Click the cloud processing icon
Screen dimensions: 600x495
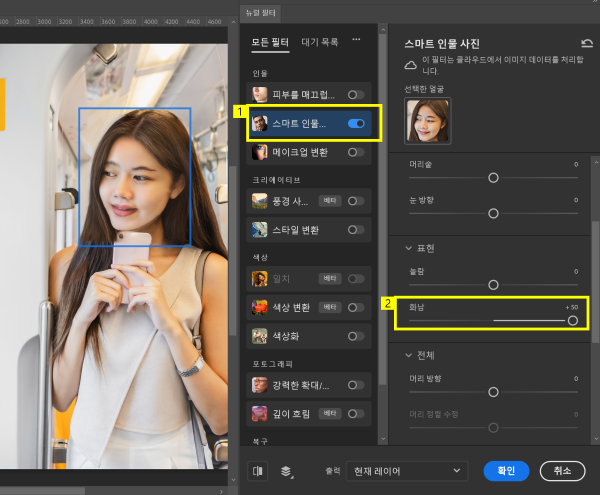point(411,65)
